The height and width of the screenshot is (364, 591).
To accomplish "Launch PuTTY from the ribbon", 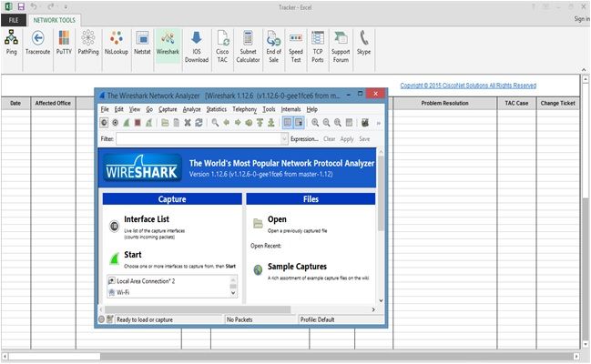I will coord(64,42).
